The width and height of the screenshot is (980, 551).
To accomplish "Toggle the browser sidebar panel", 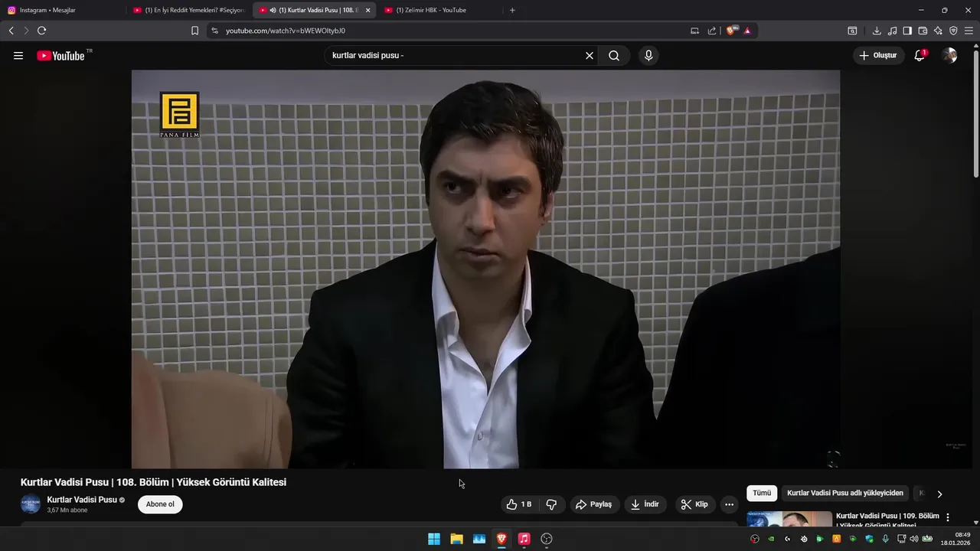I will pyautogui.click(x=907, y=31).
